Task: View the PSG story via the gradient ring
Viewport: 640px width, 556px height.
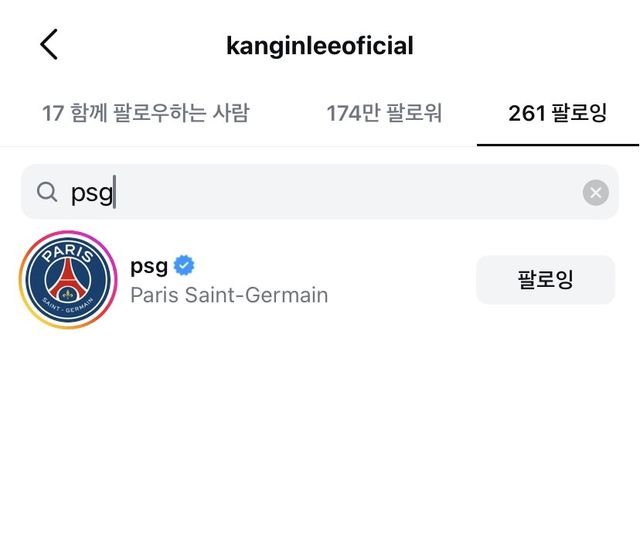Action: (24, 280)
